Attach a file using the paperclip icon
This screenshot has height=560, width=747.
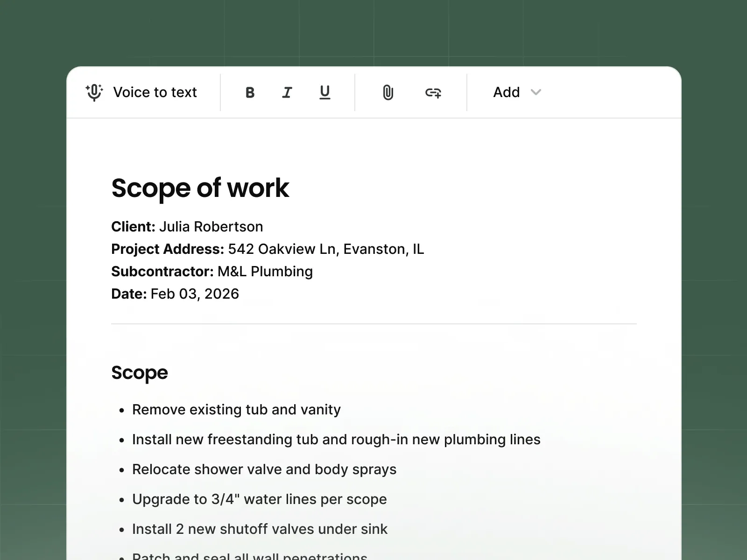tap(388, 92)
